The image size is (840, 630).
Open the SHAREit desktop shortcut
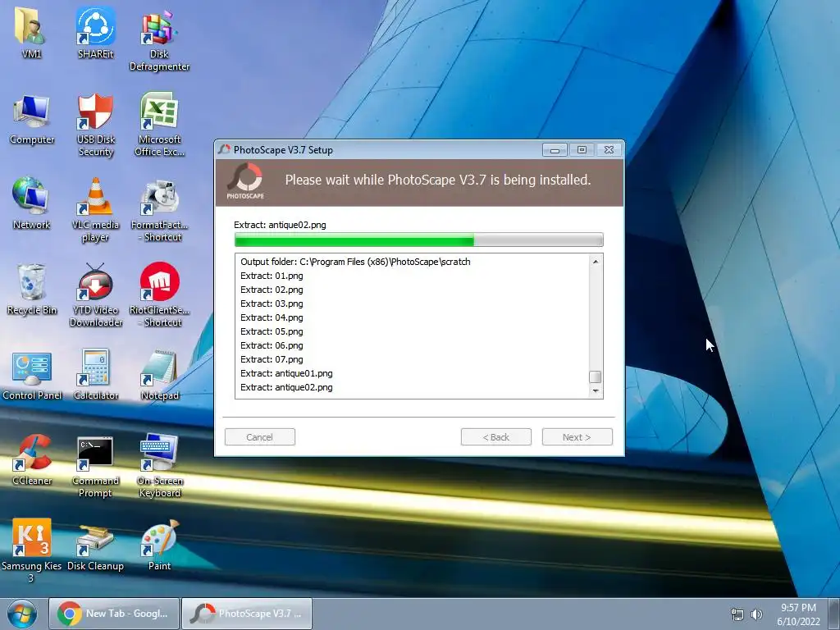pos(95,32)
